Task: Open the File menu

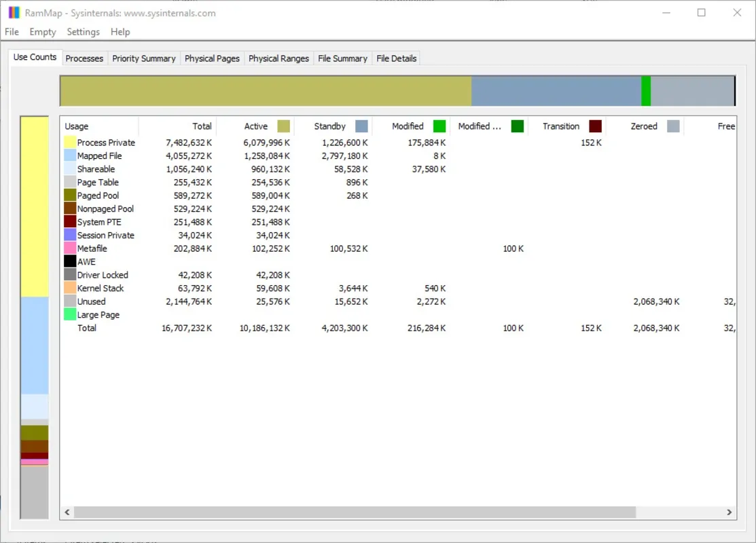Action: [x=12, y=32]
